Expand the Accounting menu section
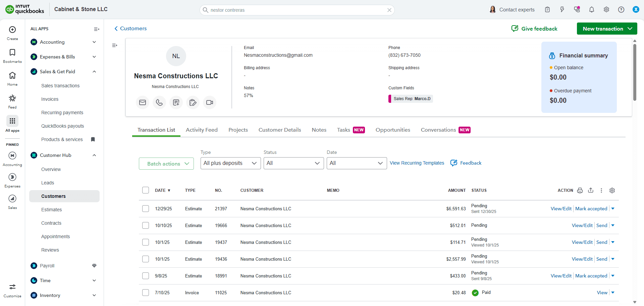The height and width of the screenshot is (306, 644). coord(94,42)
